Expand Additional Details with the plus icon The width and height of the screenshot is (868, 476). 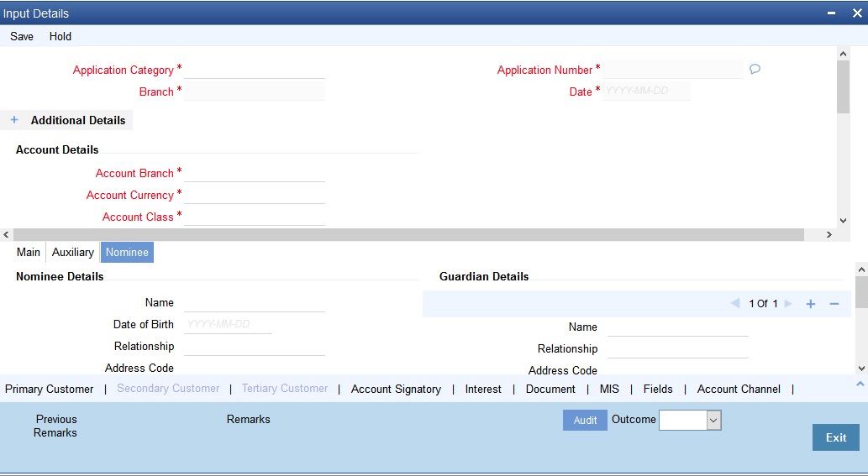14,120
